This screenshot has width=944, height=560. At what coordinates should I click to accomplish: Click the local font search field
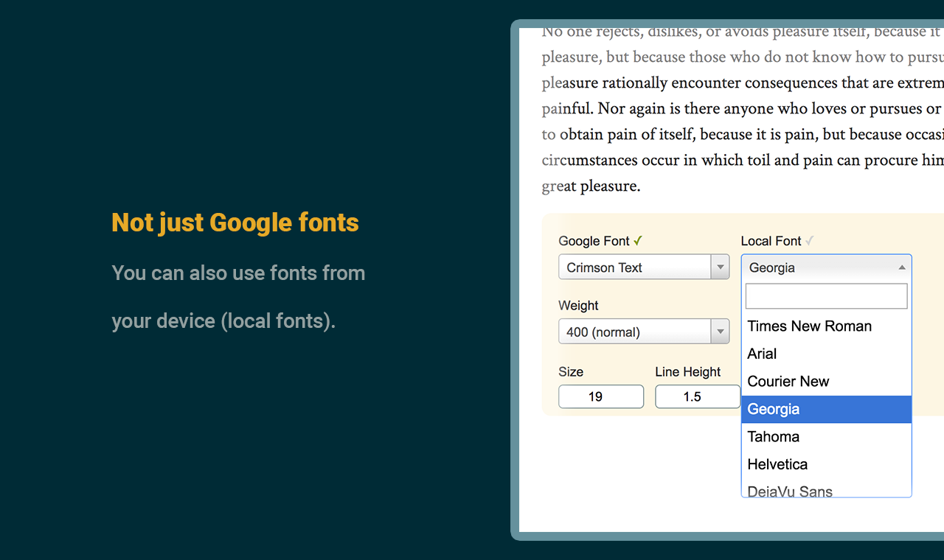(827, 296)
